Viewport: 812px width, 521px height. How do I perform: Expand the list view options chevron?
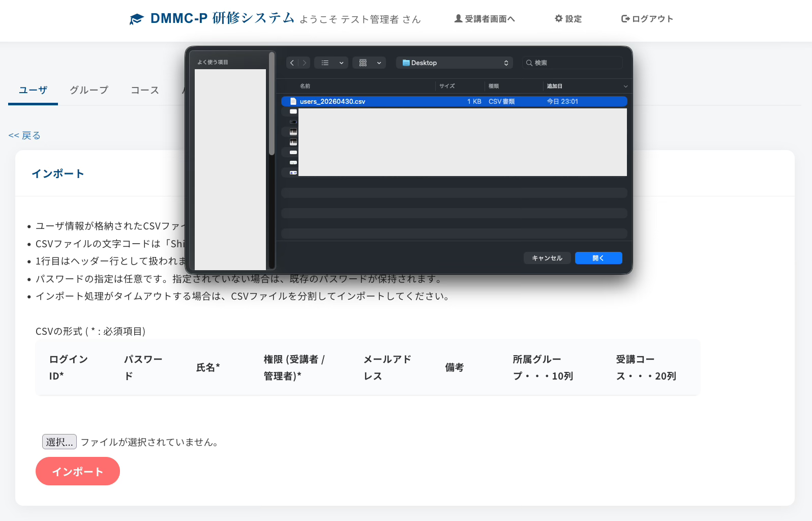click(x=341, y=63)
